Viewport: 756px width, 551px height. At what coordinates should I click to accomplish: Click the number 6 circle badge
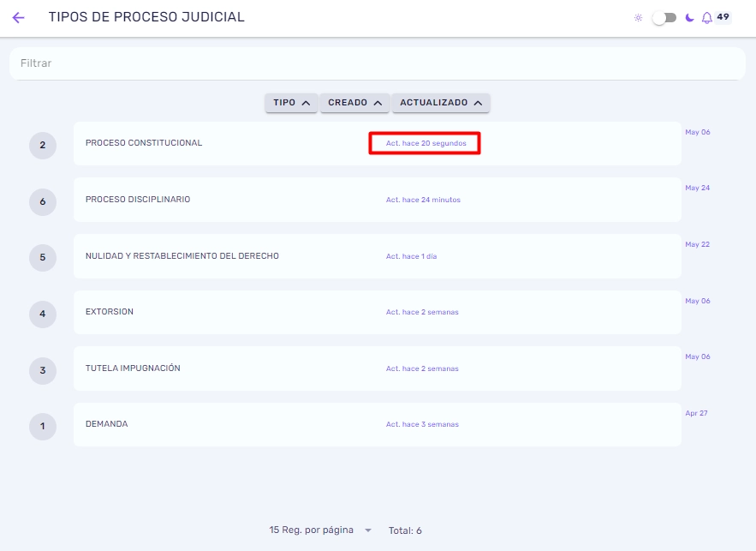coord(43,201)
